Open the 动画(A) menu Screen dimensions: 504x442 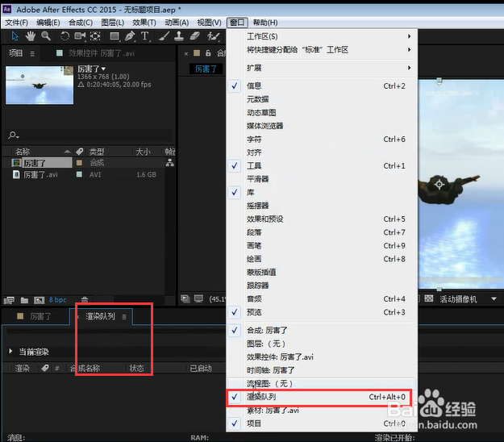pyautogui.click(x=177, y=23)
